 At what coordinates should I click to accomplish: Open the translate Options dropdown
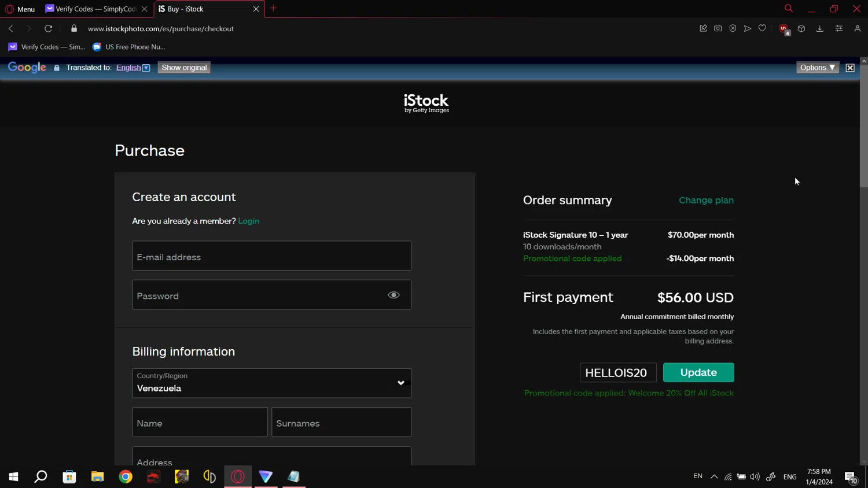tap(818, 68)
